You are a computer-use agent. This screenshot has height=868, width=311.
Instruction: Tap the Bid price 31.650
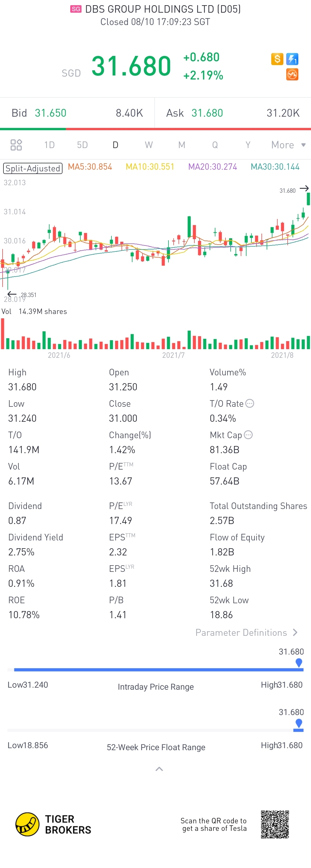click(x=51, y=113)
